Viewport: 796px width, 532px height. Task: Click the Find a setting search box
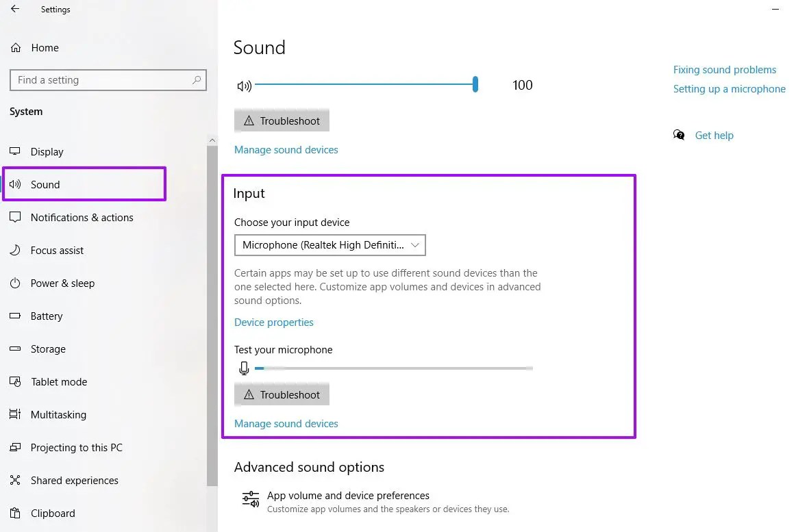pos(108,80)
